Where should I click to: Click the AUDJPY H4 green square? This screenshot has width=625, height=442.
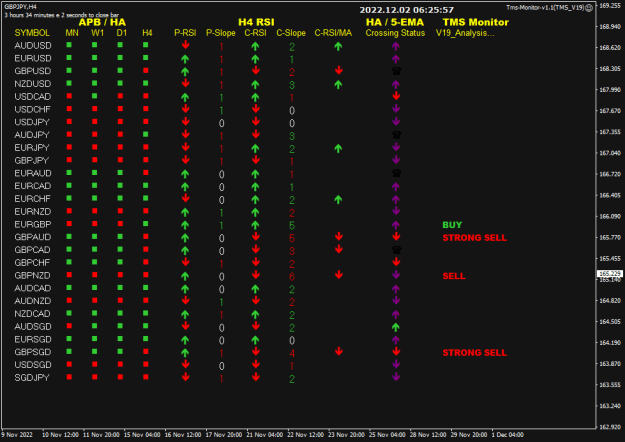[x=145, y=134]
